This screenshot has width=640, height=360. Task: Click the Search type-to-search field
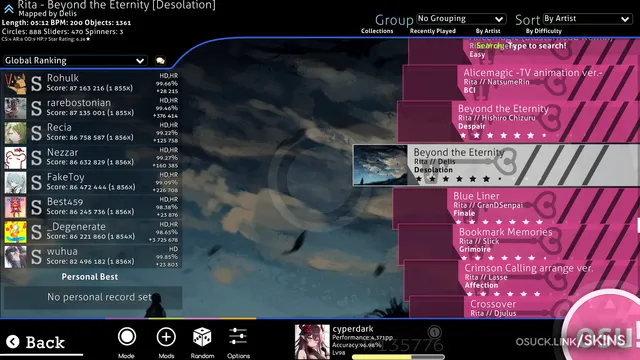coord(521,46)
